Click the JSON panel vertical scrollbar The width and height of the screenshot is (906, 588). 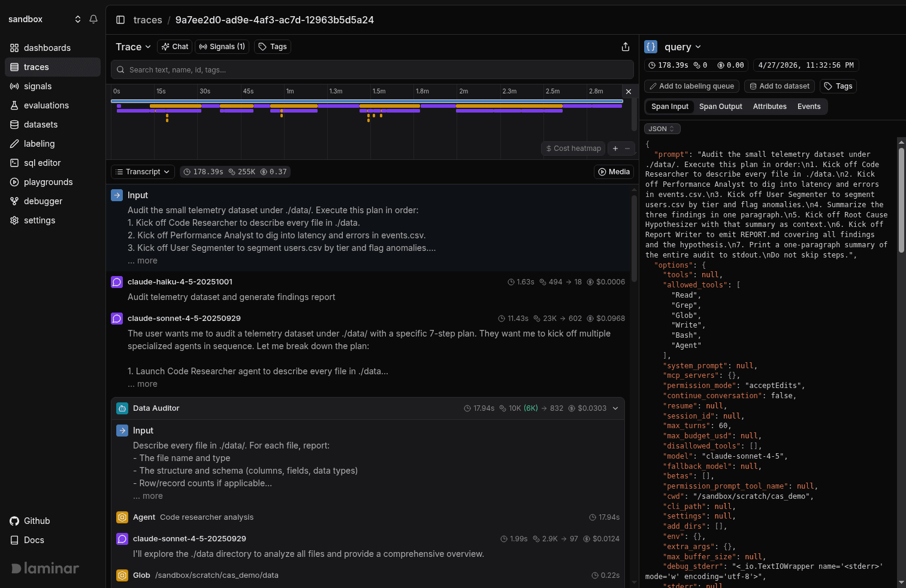point(901,201)
